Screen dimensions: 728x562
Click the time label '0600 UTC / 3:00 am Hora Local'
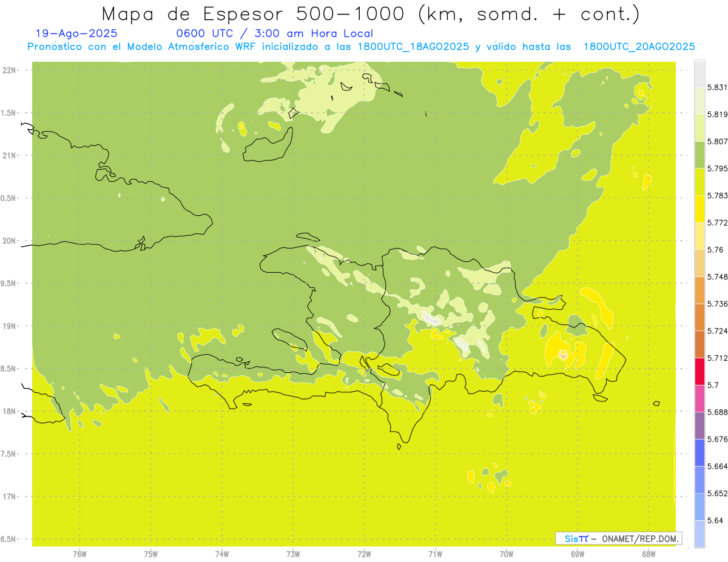tap(275, 33)
